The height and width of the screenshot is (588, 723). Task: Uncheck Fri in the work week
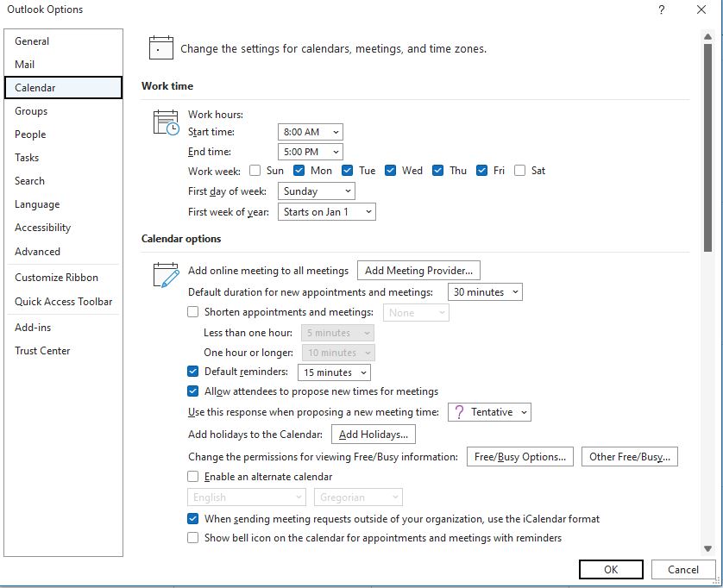point(481,171)
